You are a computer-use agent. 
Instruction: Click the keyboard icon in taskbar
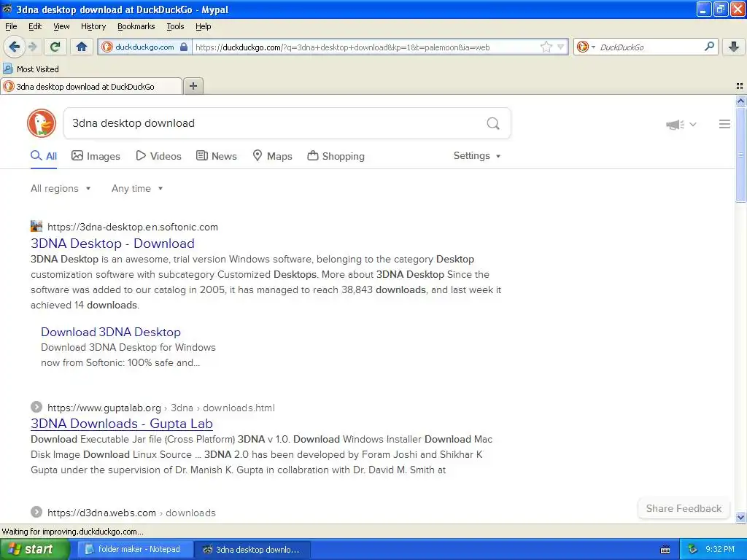(x=665, y=550)
